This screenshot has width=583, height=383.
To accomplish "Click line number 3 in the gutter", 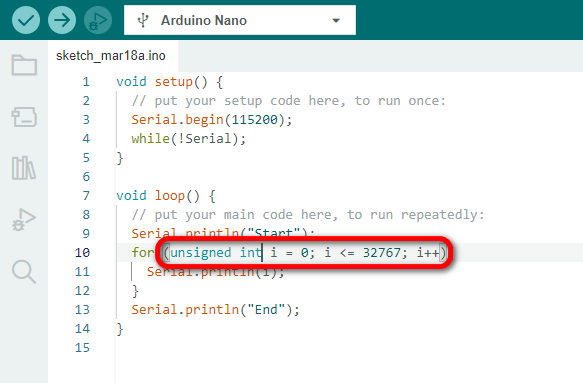I will (x=86, y=120).
